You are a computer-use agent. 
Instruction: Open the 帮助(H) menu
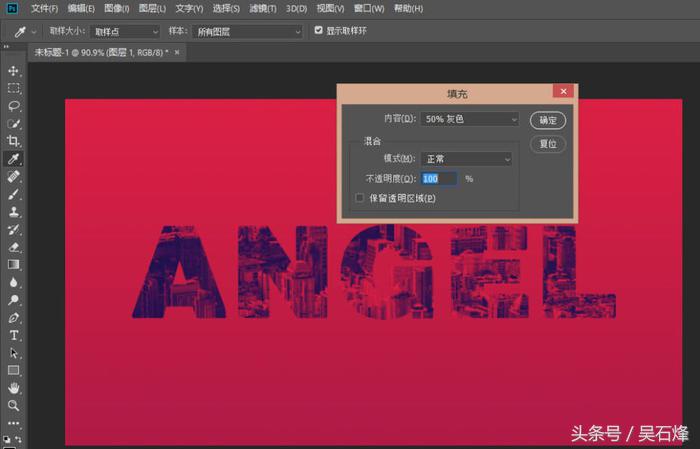pos(408,8)
